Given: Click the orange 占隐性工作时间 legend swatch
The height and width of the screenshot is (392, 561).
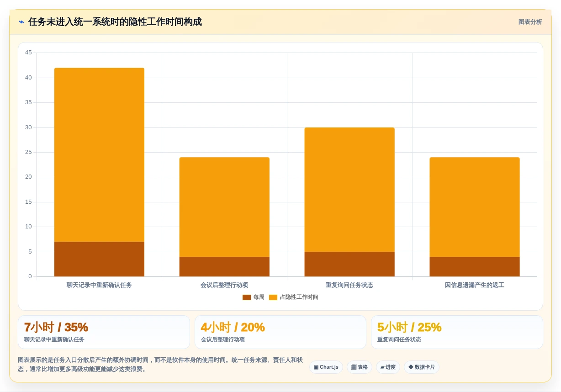Looking at the screenshot, I should [273, 297].
